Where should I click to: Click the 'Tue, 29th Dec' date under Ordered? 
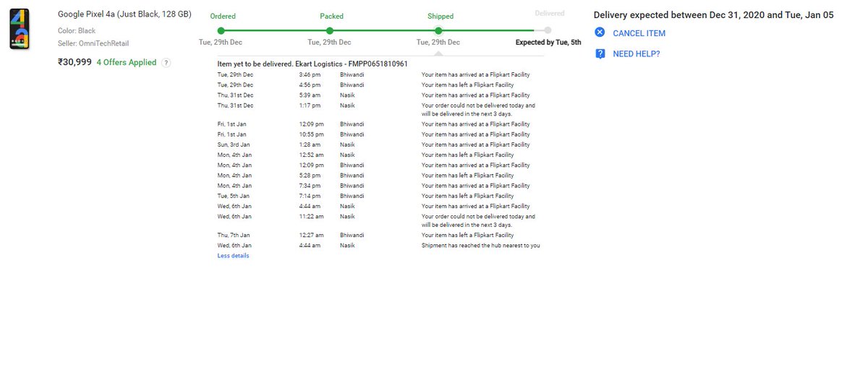pyautogui.click(x=221, y=43)
